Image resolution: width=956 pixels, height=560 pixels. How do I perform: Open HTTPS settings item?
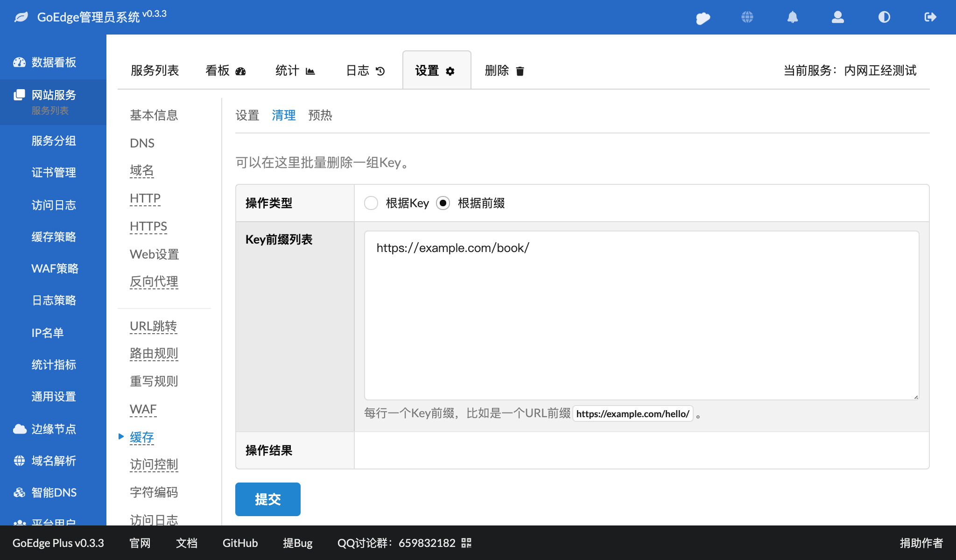pos(148,226)
